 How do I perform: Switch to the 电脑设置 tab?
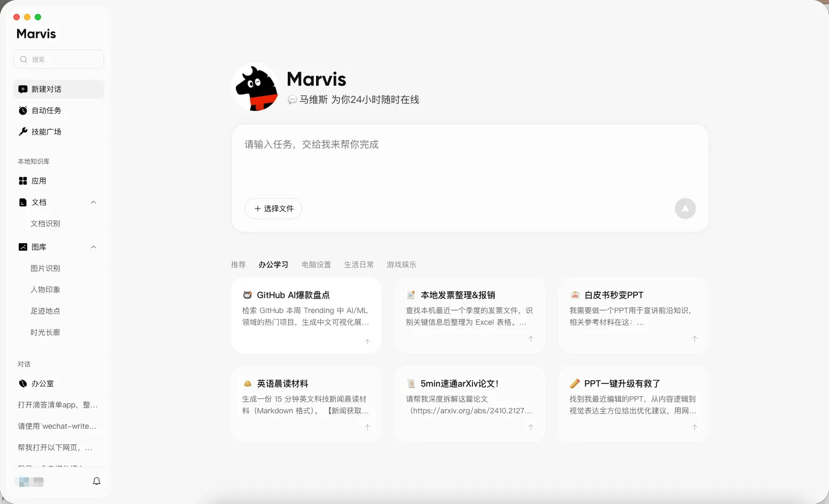coord(316,265)
